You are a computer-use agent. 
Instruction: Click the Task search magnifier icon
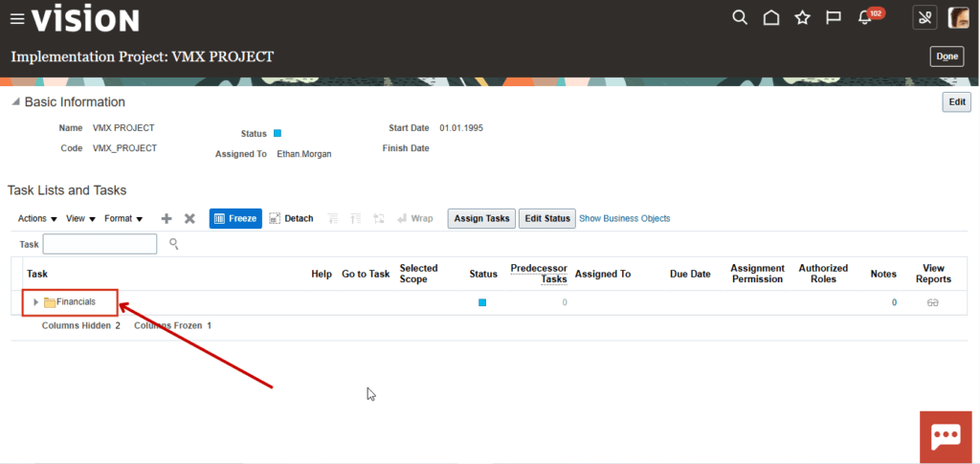[174, 244]
